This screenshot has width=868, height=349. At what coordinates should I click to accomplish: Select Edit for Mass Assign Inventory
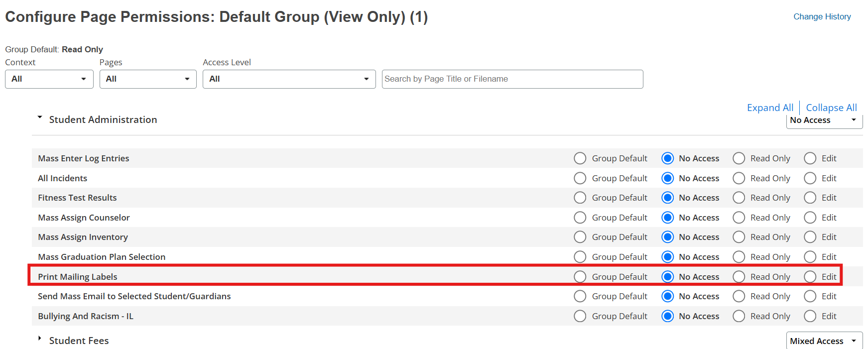click(x=809, y=236)
